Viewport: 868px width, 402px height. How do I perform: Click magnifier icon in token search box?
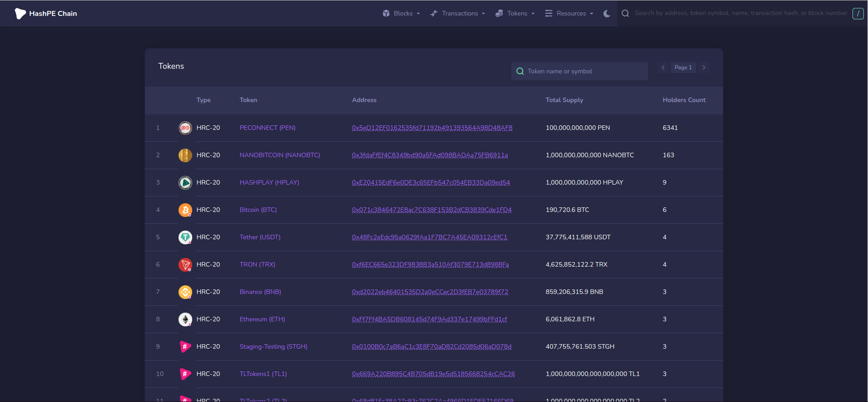pyautogui.click(x=520, y=71)
